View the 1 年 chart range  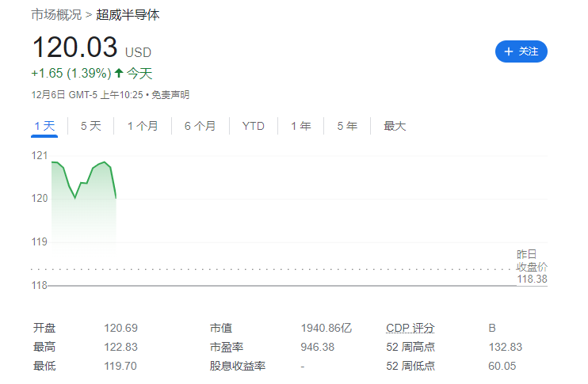300,126
